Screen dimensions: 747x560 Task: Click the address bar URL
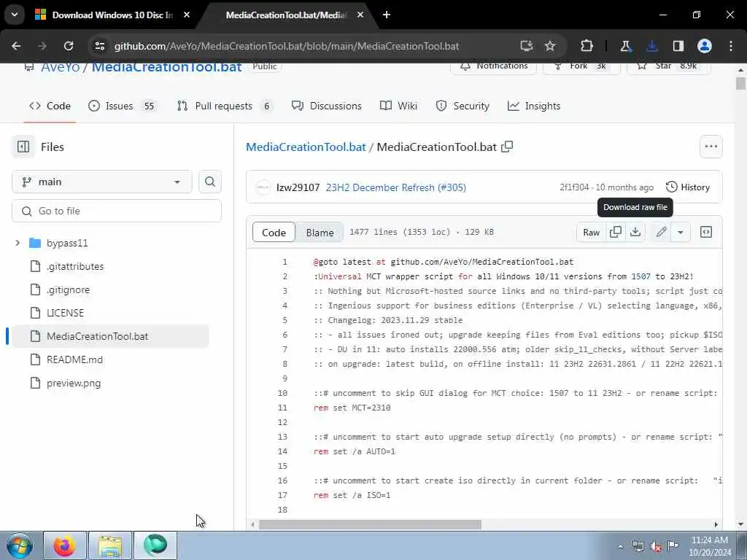tap(287, 46)
